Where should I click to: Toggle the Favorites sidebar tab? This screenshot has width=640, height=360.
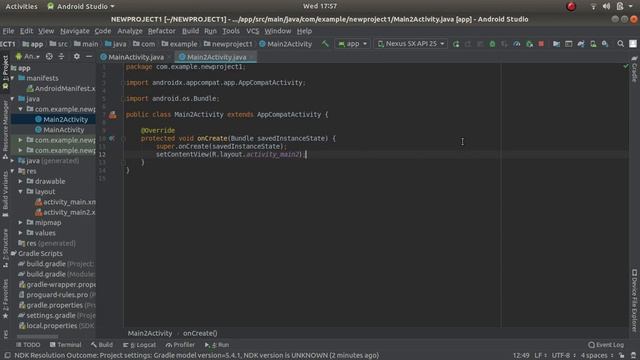(x=5, y=299)
